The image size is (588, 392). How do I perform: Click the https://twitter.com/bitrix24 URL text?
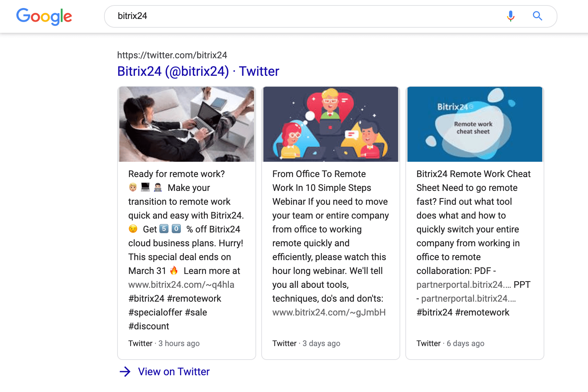pos(172,55)
